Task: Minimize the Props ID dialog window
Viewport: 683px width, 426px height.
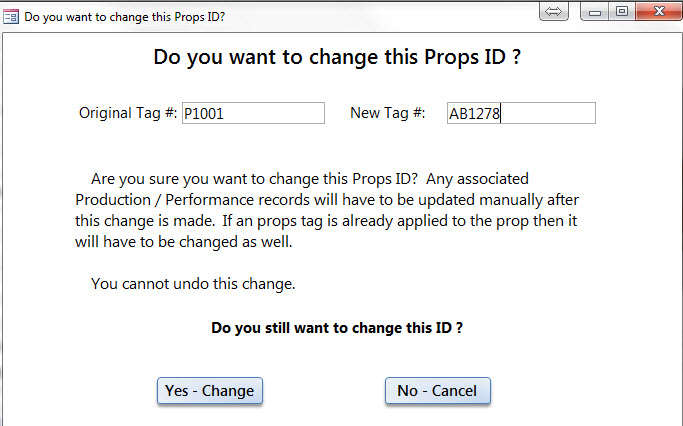Action: (x=595, y=12)
